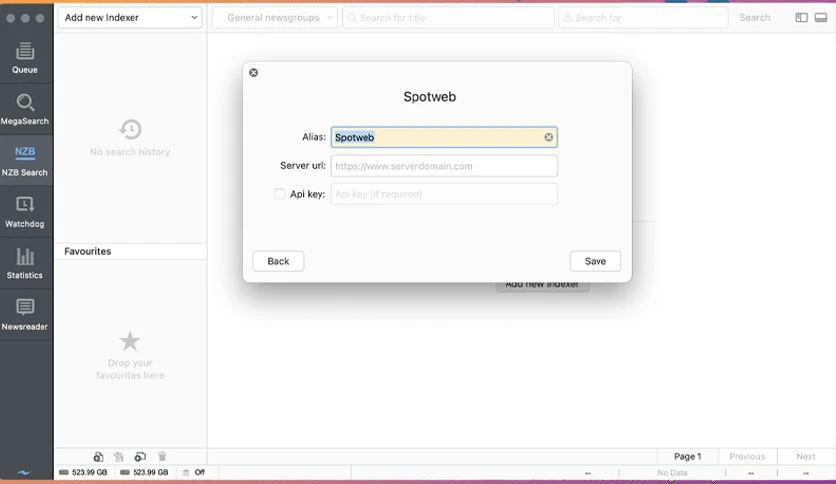Click the favourites star icon
The height and width of the screenshot is (484, 836).
point(130,341)
